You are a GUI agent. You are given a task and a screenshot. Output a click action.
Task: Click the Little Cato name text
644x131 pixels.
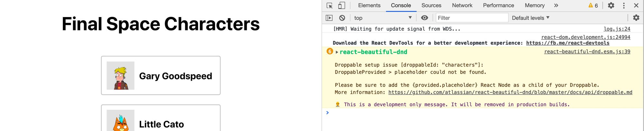pos(161,124)
